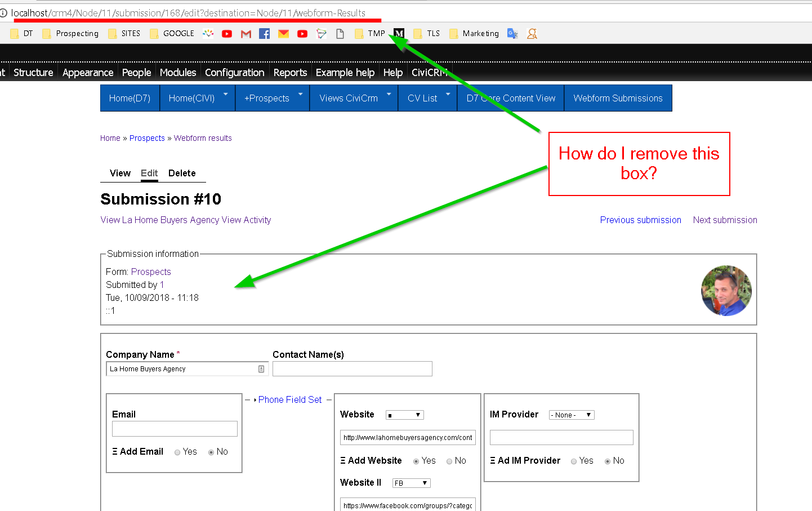This screenshot has width=812, height=511.
Task: Open the SITES bookmarks folder
Action: tap(124, 34)
